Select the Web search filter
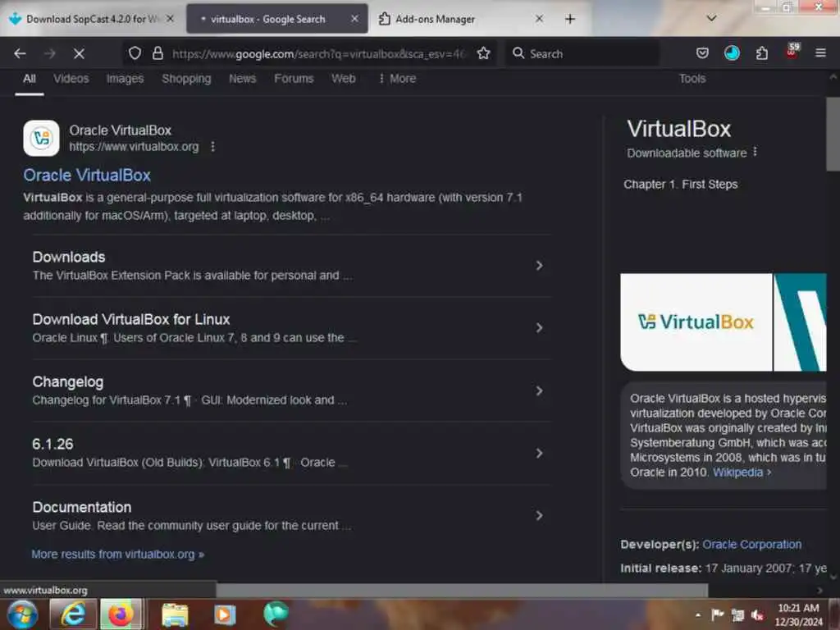This screenshot has height=630, width=840. click(344, 79)
